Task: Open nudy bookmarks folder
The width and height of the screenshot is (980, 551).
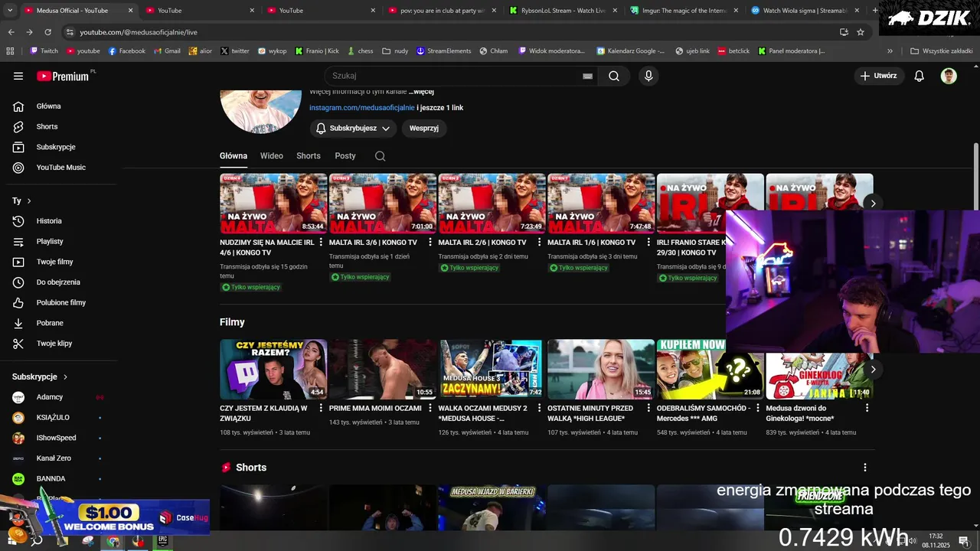Action: pos(395,51)
